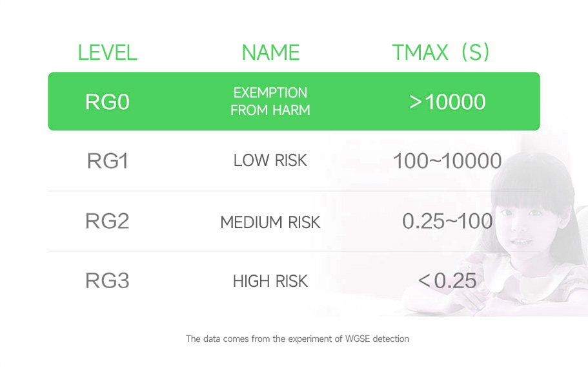588x367 pixels.
Task: Click divider line below RG1 row
Action: pos(294,191)
